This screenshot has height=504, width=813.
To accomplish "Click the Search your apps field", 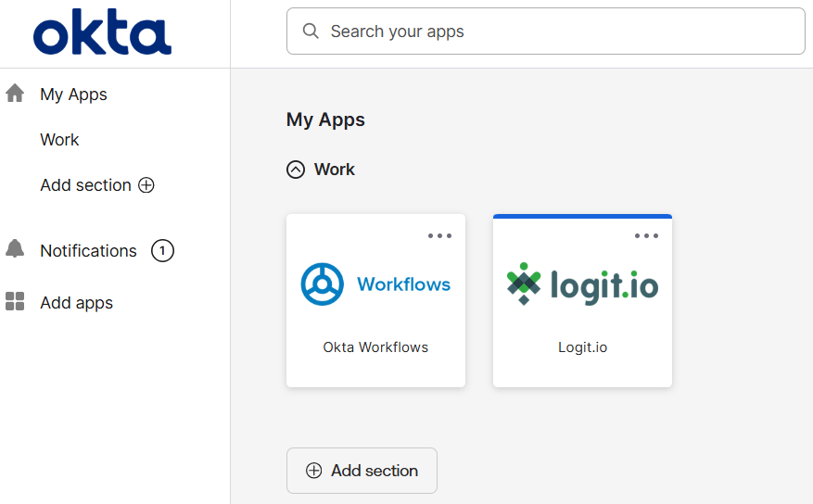I will click(556, 31).
